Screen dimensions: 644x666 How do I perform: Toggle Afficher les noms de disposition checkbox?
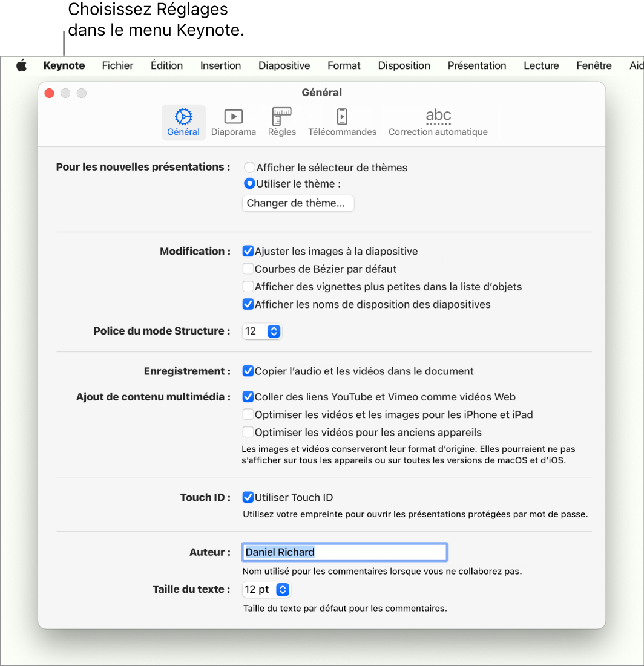pyautogui.click(x=248, y=304)
